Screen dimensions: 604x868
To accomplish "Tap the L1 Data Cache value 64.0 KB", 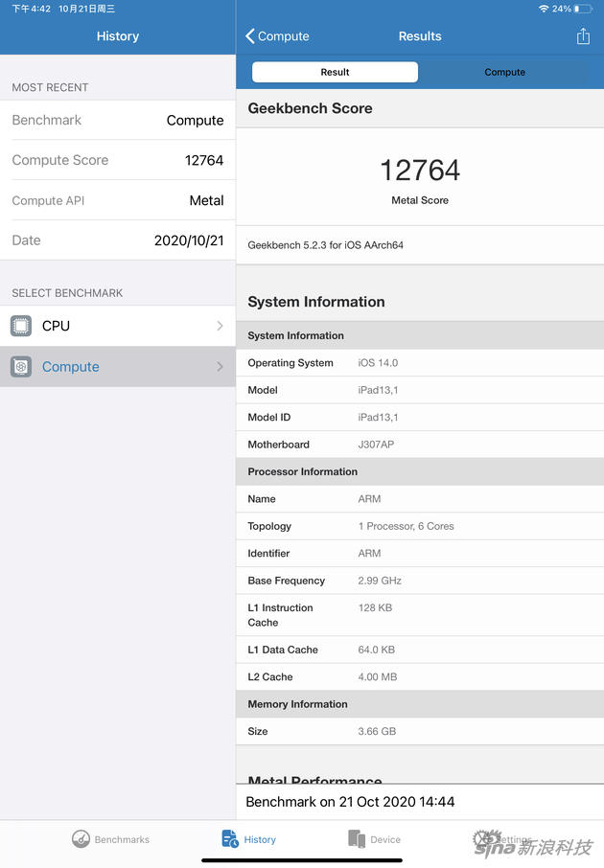I will point(376,650).
